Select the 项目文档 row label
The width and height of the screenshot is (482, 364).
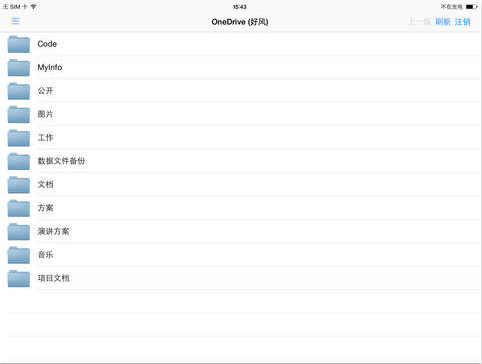coord(53,278)
